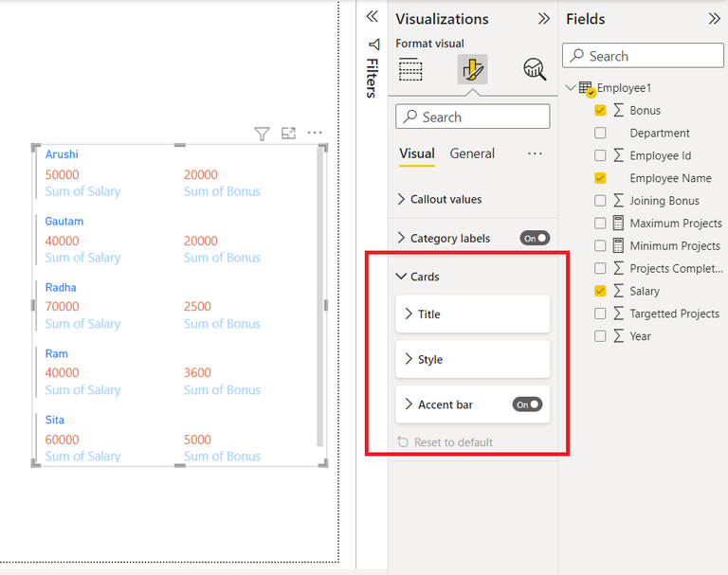Collapse the Fields pane with double arrow
Image resolution: width=728 pixels, height=575 pixels.
(714, 19)
